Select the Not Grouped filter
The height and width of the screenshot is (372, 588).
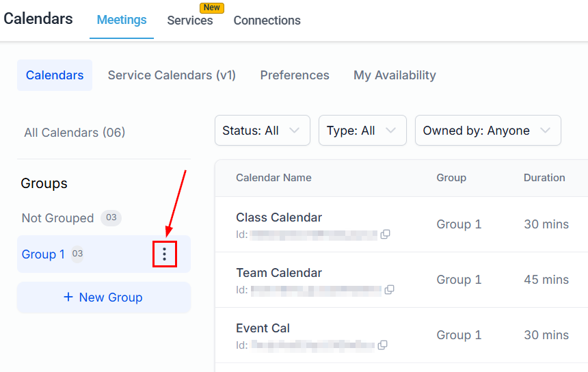(57, 218)
